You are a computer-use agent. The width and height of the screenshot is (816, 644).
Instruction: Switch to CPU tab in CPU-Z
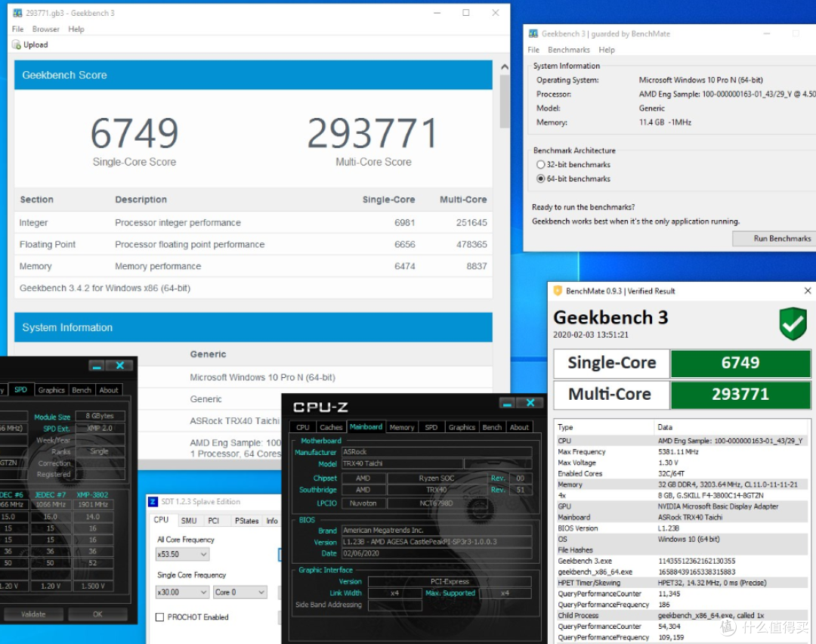(x=303, y=427)
